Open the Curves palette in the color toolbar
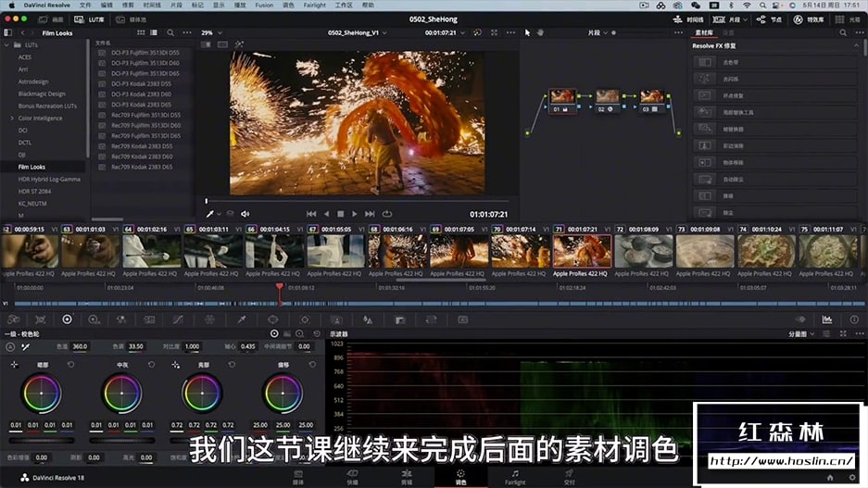 click(x=178, y=319)
